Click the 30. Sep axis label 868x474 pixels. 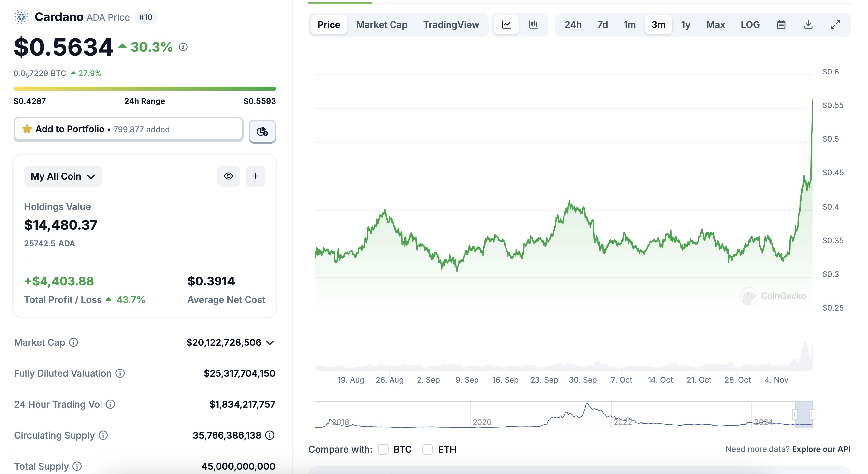click(583, 380)
